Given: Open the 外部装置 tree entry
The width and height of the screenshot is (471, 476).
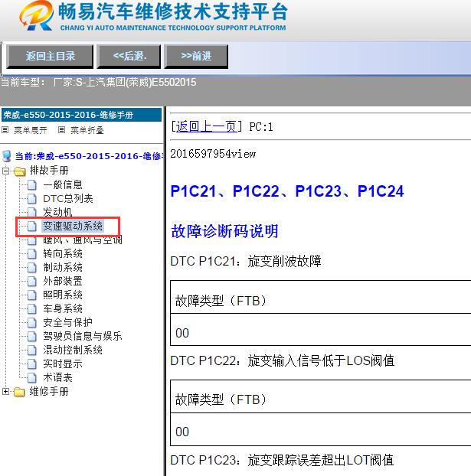Looking at the screenshot, I should pos(63,281).
